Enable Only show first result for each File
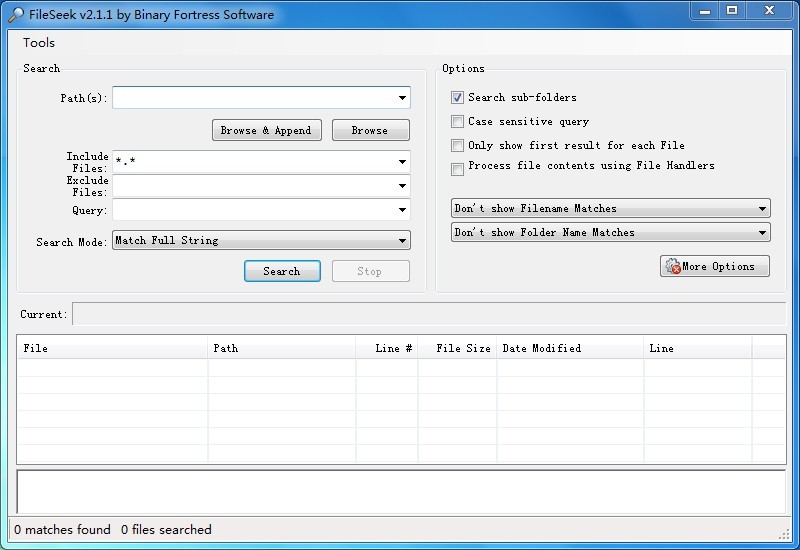800x550 pixels. click(x=458, y=146)
